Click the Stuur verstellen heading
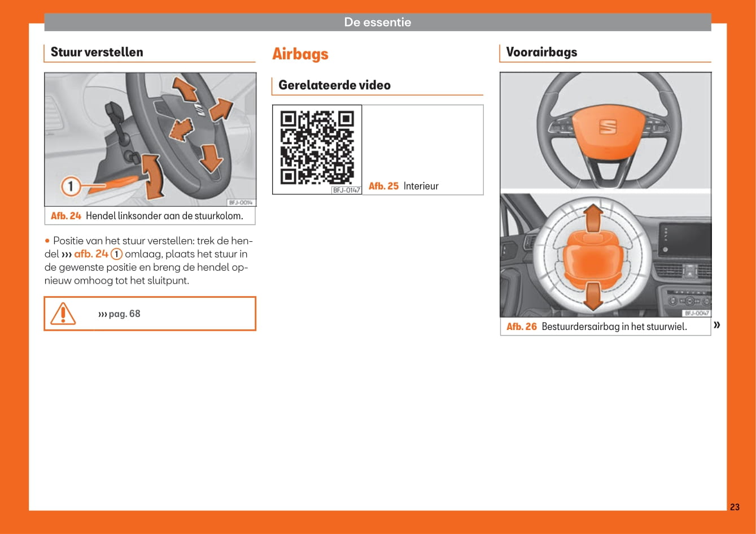The image size is (756, 534). point(97,52)
